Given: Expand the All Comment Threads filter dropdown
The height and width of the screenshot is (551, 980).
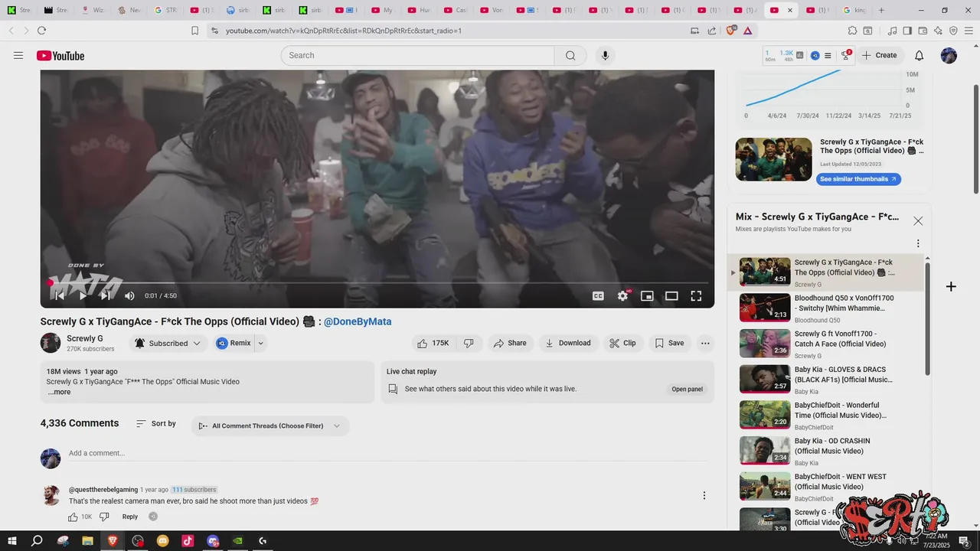Looking at the screenshot, I should (270, 425).
